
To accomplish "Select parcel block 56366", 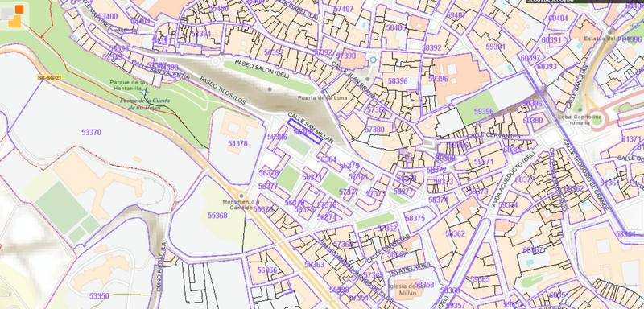I will tap(267, 270).
